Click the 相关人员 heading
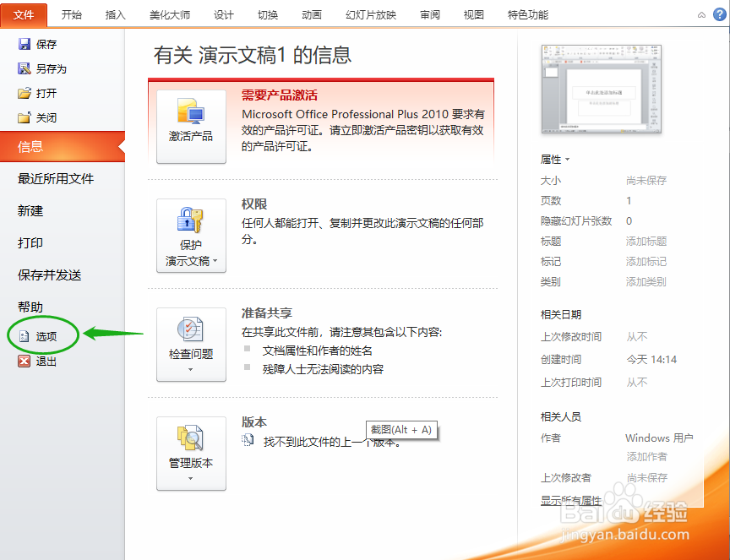The image size is (730, 560). (x=560, y=416)
